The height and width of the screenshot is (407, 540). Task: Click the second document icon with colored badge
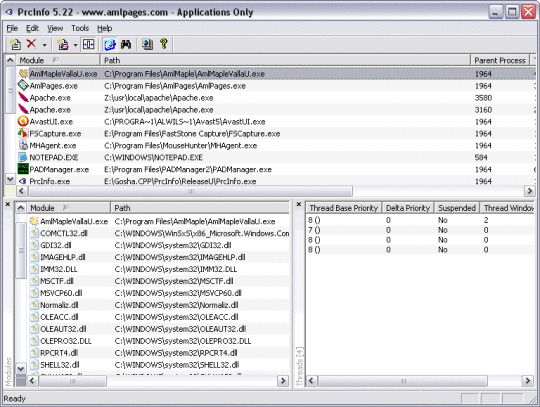tap(63, 44)
